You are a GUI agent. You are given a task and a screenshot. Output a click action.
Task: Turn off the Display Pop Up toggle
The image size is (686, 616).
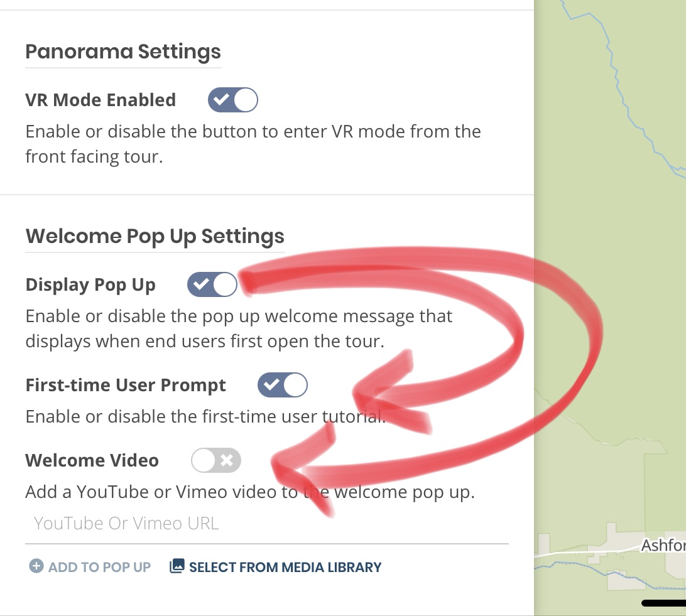point(212,284)
